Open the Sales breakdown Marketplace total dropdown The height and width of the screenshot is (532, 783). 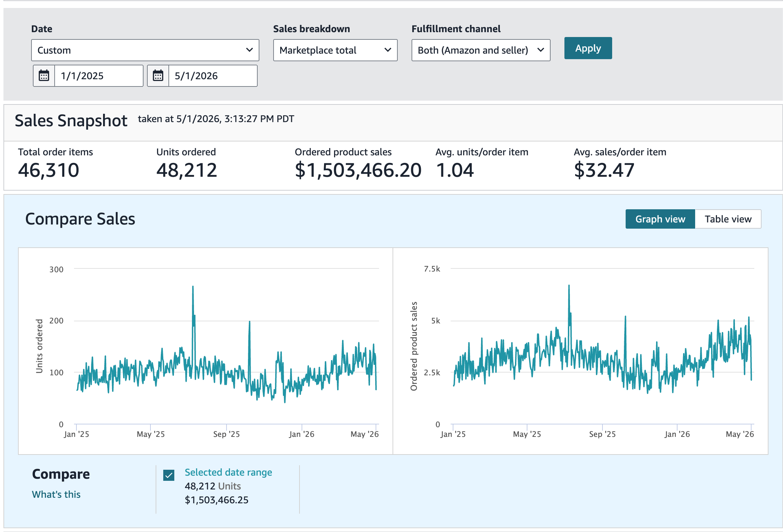tap(335, 50)
